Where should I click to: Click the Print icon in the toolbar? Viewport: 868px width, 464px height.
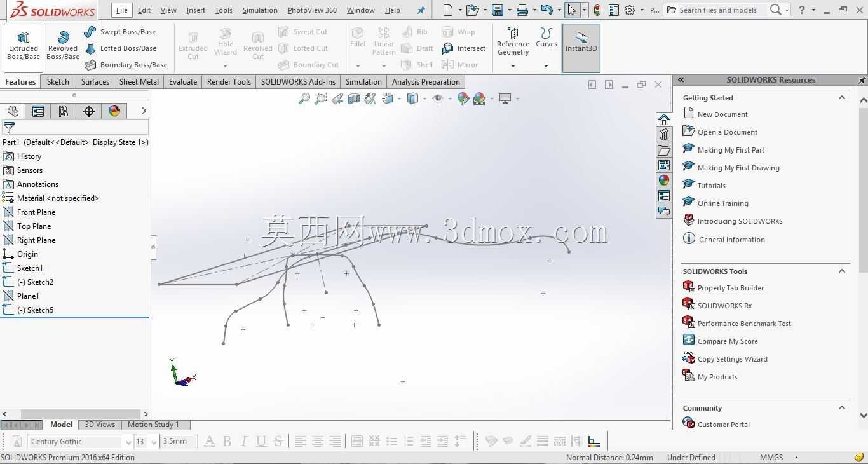pos(522,10)
